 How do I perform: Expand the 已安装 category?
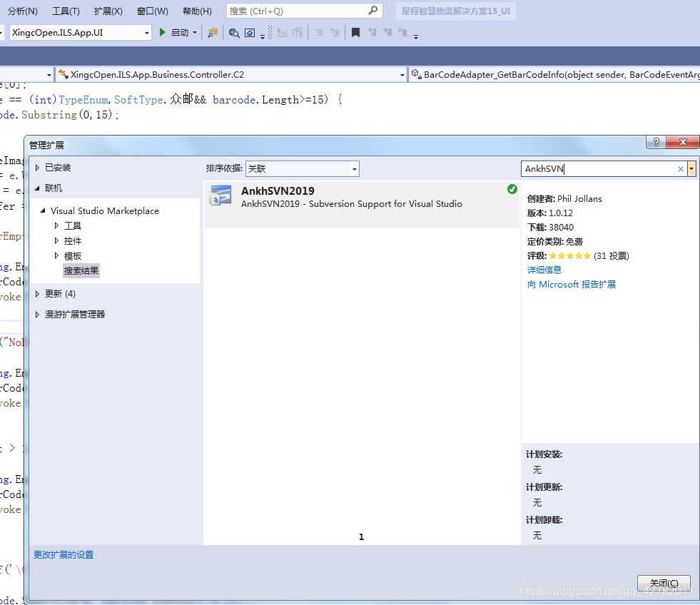click(x=38, y=168)
